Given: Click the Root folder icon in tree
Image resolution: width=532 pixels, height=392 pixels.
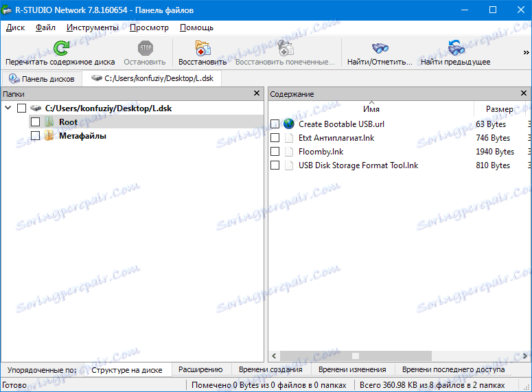Looking at the screenshot, I should (49, 122).
